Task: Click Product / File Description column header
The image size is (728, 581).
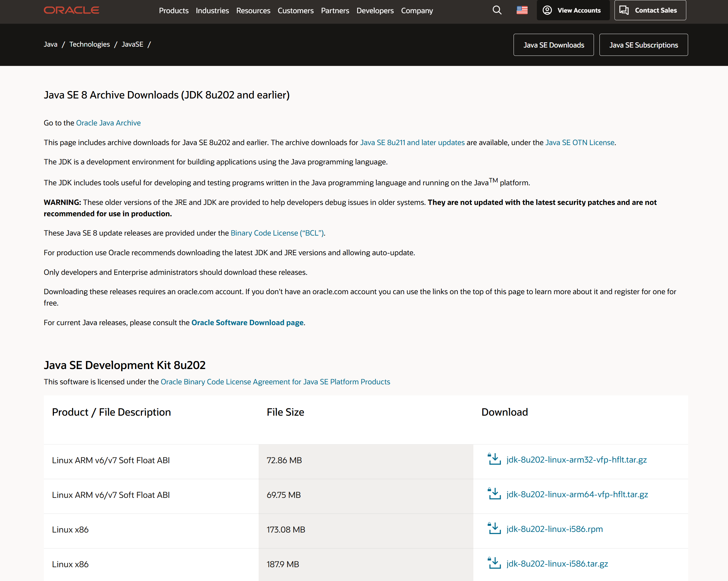Action: 111,412
